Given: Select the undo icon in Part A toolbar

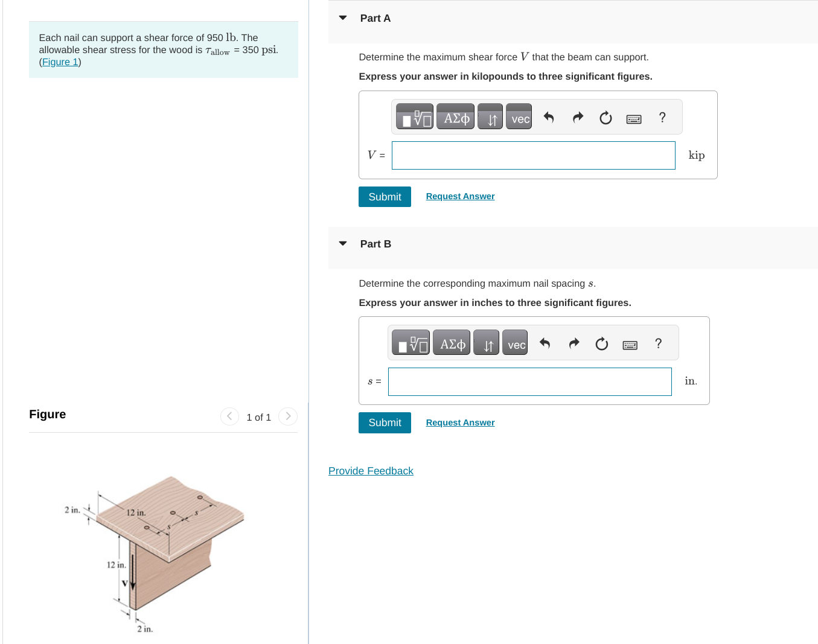Looking at the screenshot, I should (x=549, y=117).
